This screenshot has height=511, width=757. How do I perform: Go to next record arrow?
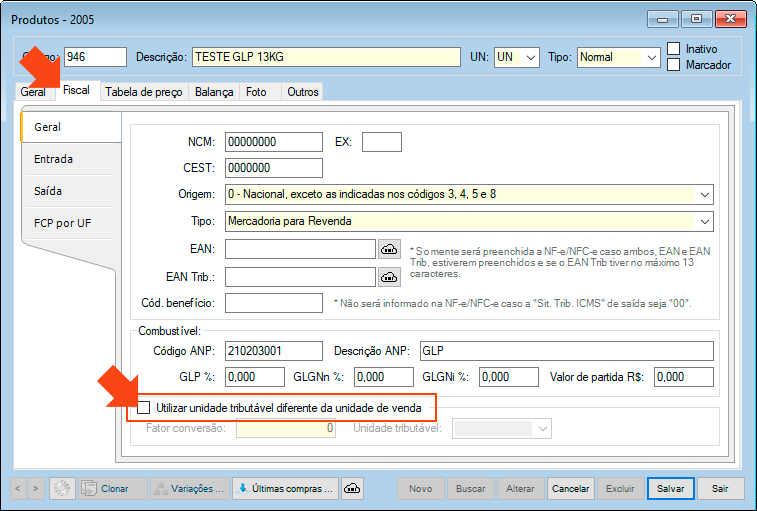tap(37, 488)
